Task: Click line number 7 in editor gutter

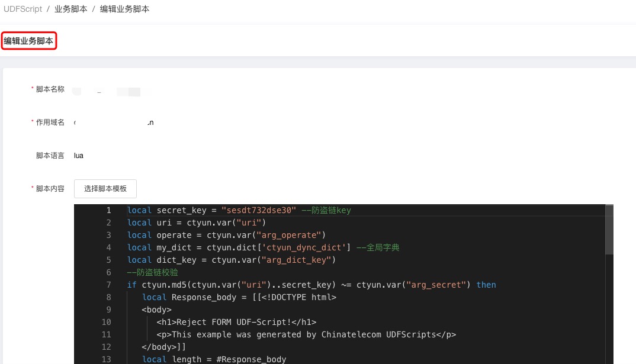Action: [108, 285]
